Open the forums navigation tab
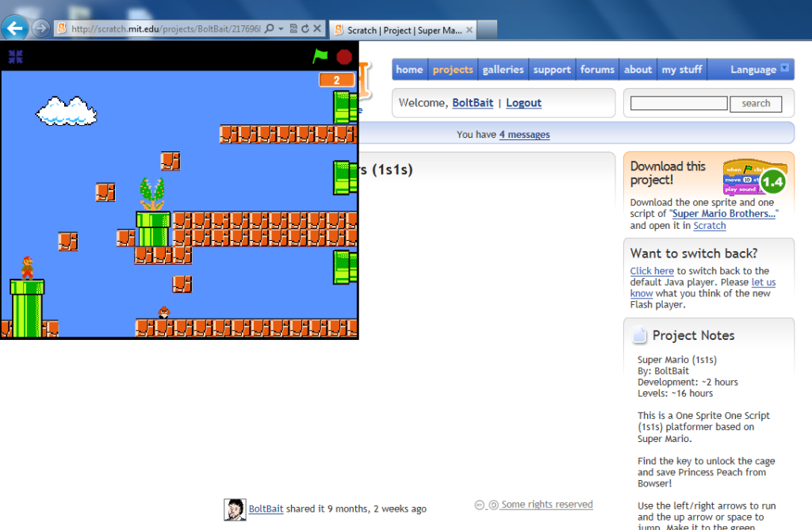 (597, 70)
